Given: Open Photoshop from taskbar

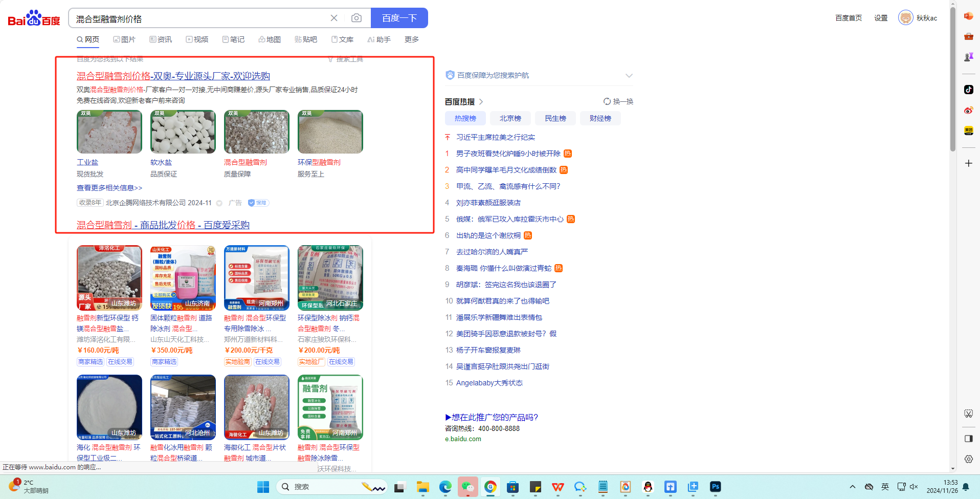Looking at the screenshot, I should pos(716,487).
